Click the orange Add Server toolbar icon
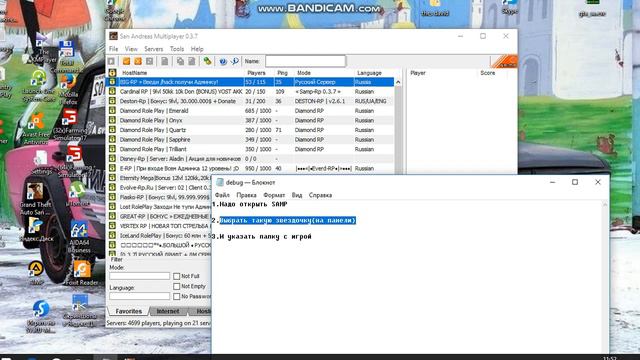The image size is (640, 360). 126,61
